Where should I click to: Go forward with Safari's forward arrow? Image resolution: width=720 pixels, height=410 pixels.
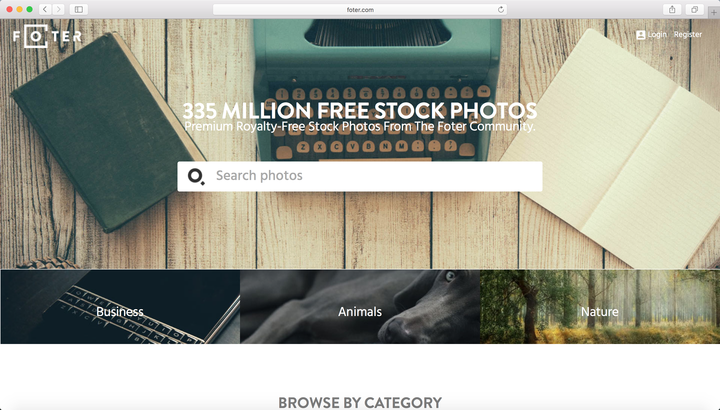[x=58, y=9]
